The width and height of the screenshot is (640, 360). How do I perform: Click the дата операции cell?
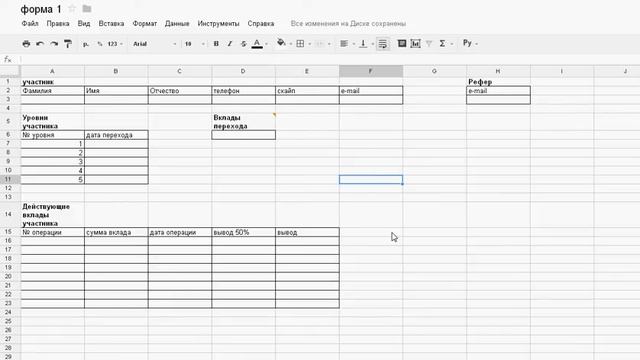[180, 232]
